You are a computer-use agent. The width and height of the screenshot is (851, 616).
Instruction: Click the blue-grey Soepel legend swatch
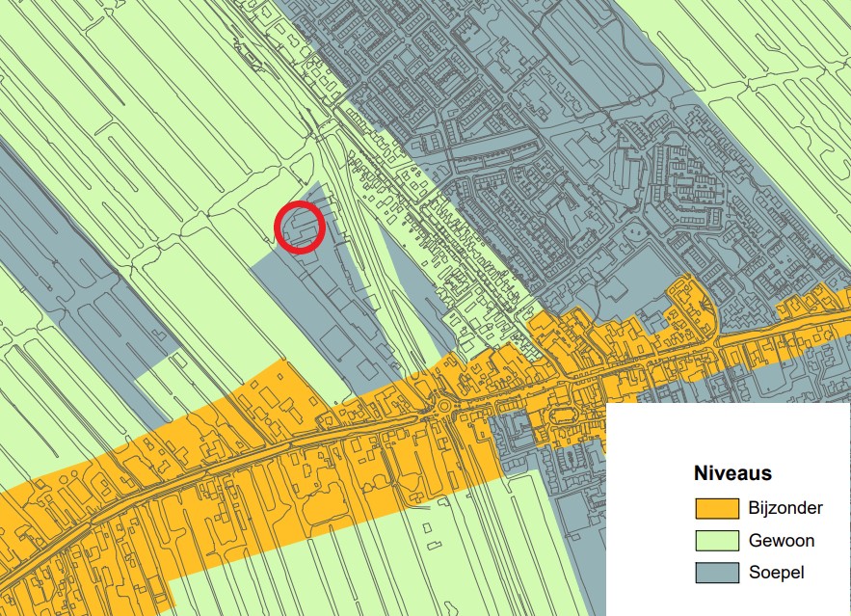point(717,573)
